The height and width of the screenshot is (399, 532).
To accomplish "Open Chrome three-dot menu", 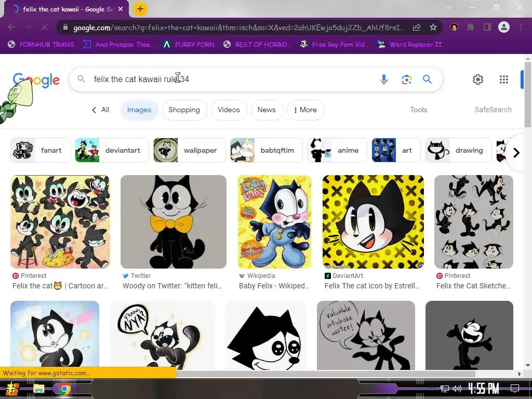I will [x=521, y=27].
